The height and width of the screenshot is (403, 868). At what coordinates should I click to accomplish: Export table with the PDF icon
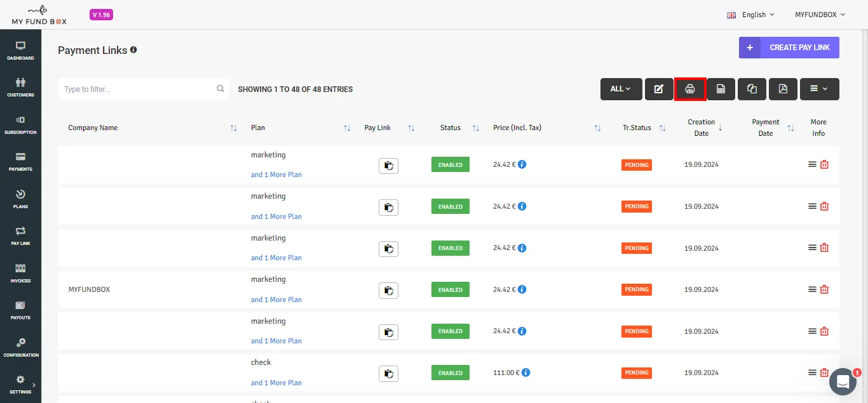783,89
